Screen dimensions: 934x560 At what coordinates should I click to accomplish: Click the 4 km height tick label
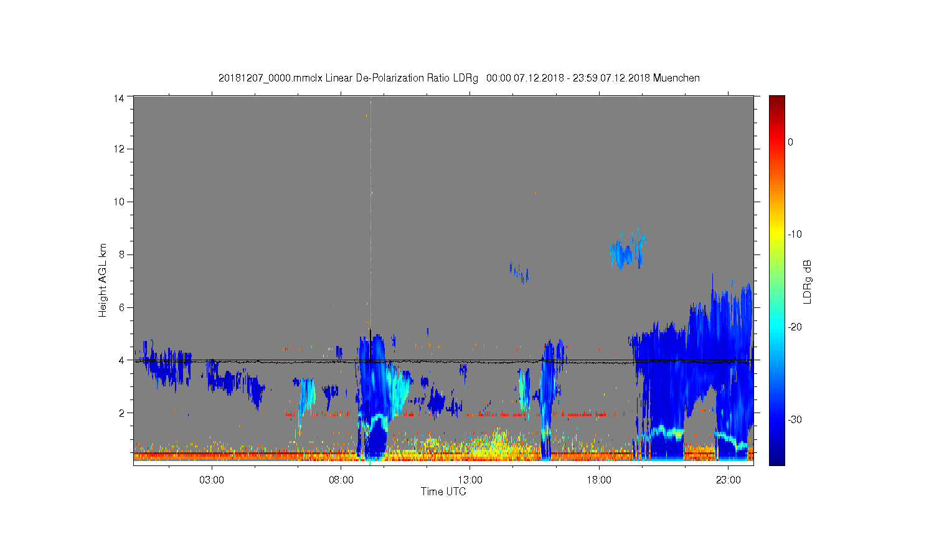click(x=121, y=360)
